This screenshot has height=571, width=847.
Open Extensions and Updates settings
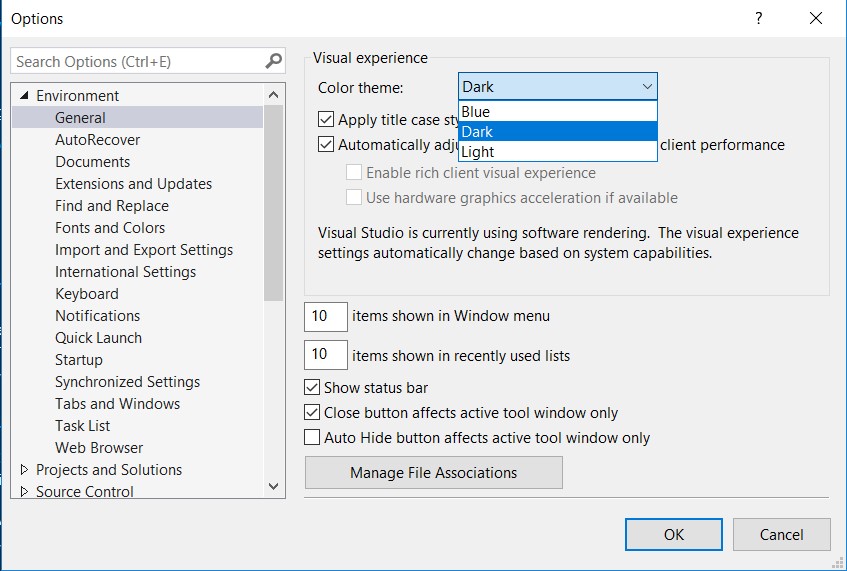click(133, 184)
